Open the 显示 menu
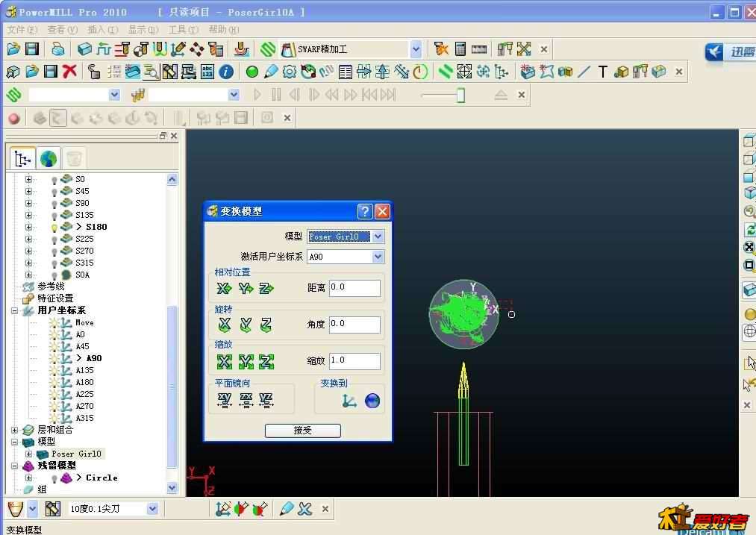756x535 pixels. coord(143,29)
